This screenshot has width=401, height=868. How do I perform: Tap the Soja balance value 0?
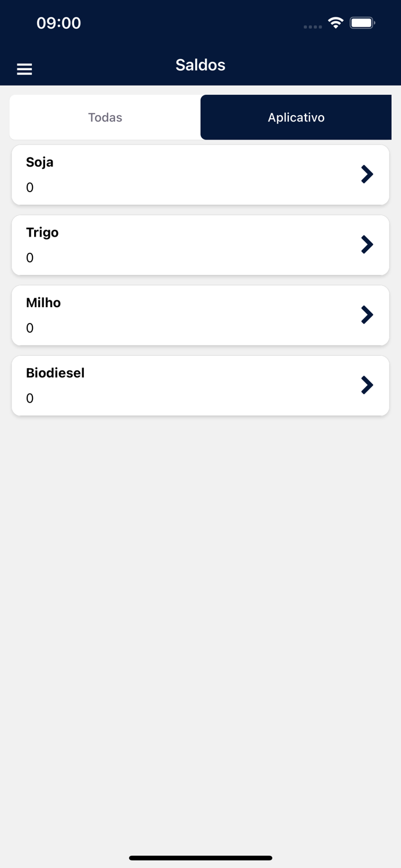pyautogui.click(x=30, y=187)
